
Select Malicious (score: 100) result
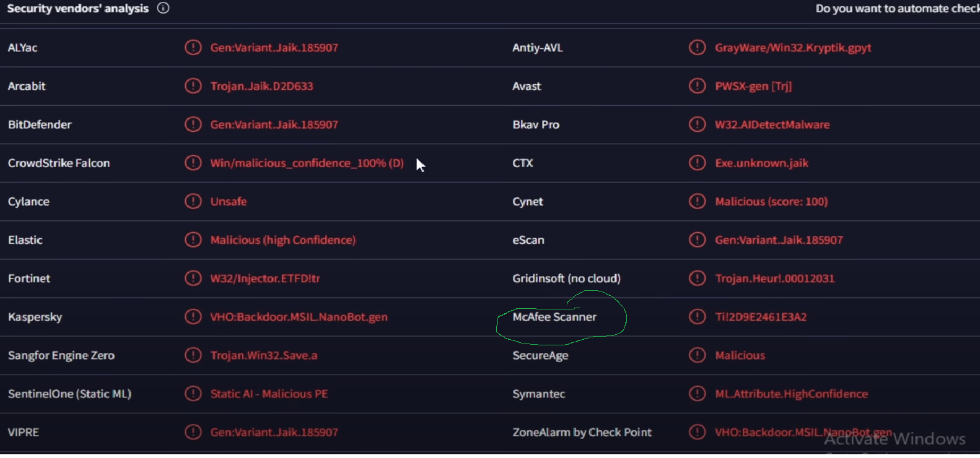[x=771, y=201]
